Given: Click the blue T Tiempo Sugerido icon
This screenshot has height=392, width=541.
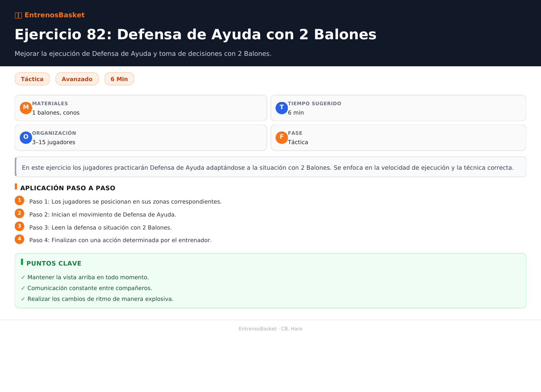Looking at the screenshot, I should point(282,108).
